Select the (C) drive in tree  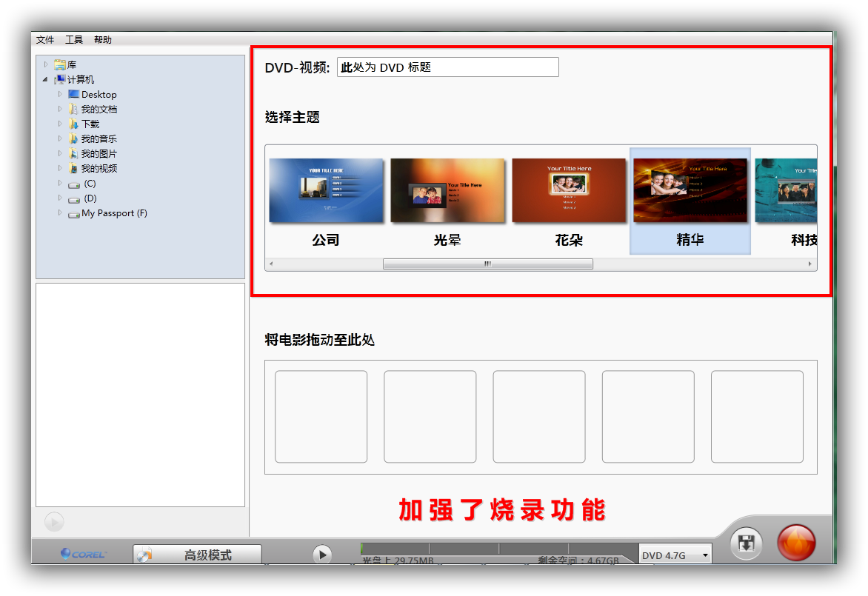tap(89, 184)
